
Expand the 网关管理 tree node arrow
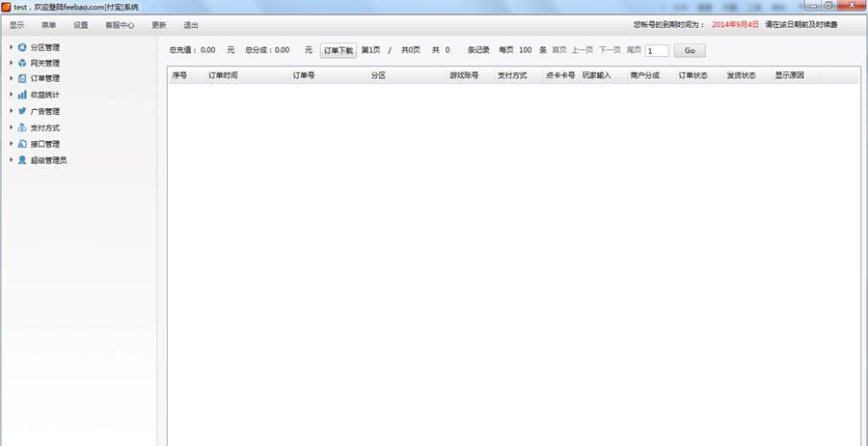pos(11,63)
